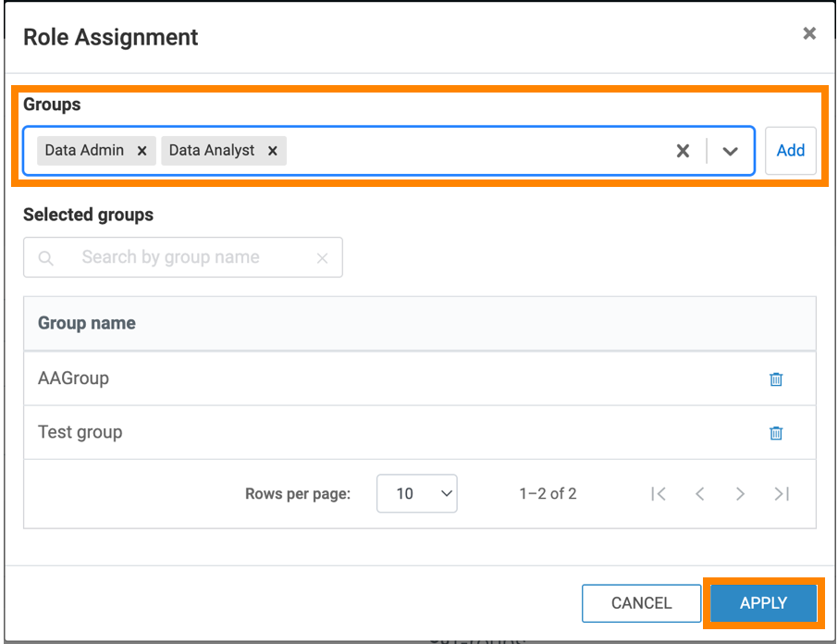Click the magnifier search icon

click(x=45, y=258)
